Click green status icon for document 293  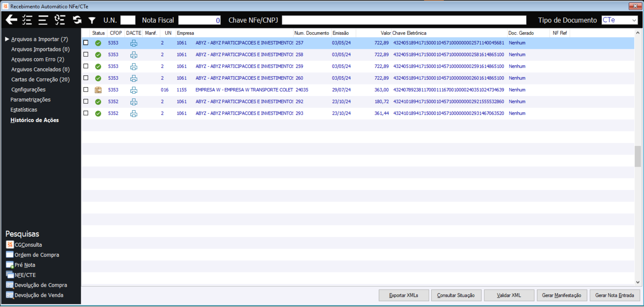click(98, 113)
